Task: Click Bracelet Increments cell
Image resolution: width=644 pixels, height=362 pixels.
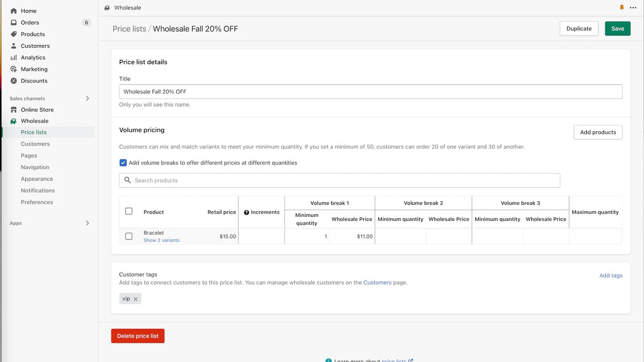Action: pos(262,236)
